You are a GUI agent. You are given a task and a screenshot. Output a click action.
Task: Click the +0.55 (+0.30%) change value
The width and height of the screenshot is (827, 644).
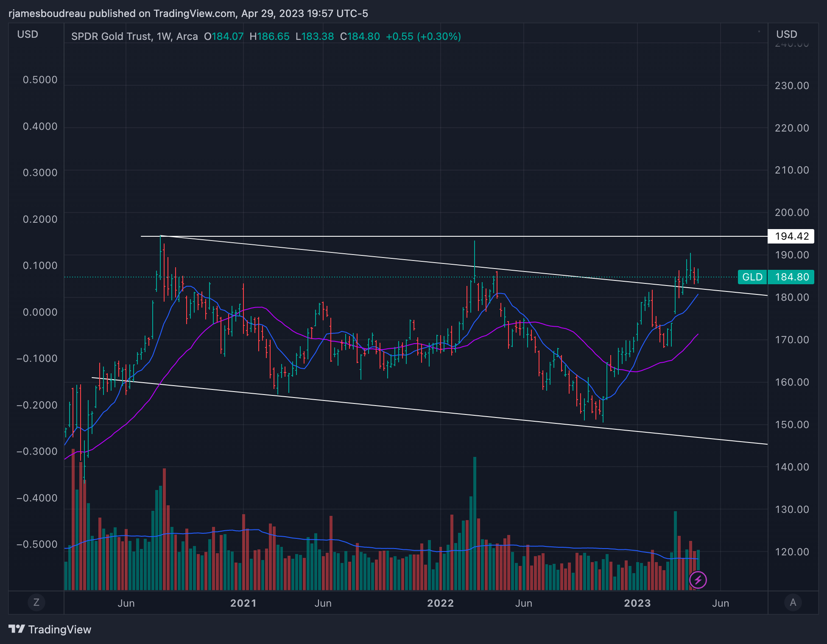pos(423,36)
